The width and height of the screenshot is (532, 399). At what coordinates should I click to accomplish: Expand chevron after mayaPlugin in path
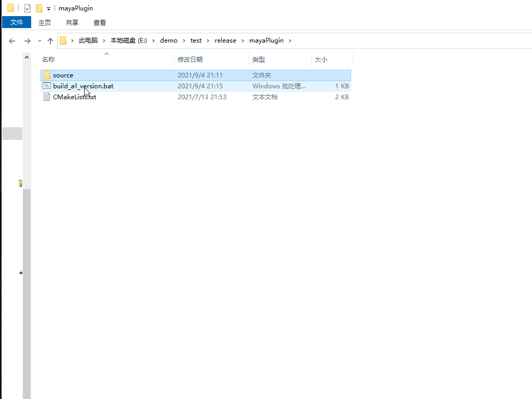pyautogui.click(x=290, y=41)
